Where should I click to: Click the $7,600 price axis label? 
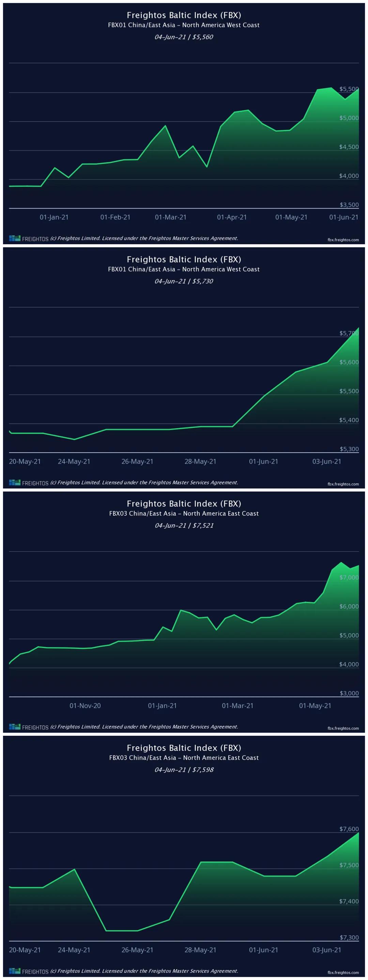(x=349, y=829)
